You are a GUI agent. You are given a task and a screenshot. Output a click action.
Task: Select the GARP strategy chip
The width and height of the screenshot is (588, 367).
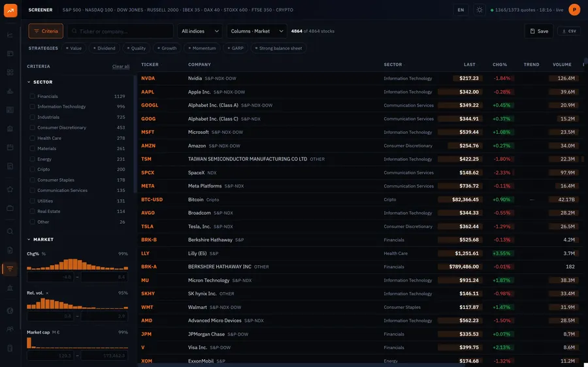click(235, 48)
